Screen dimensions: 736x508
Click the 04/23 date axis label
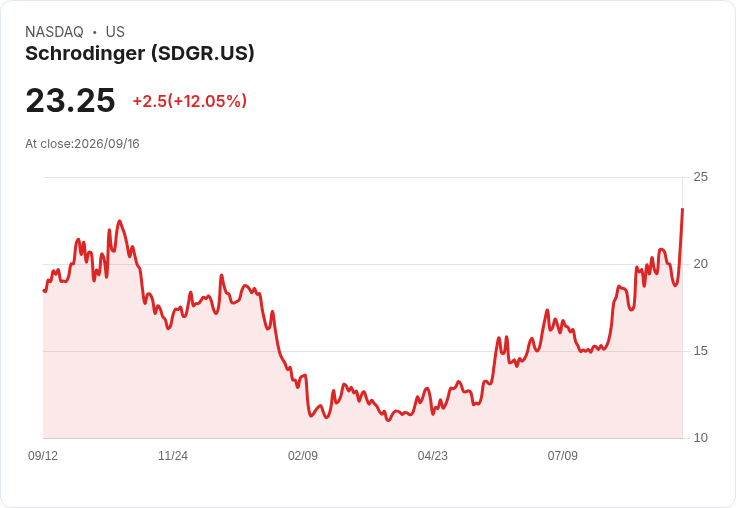pyautogui.click(x=432, y=455)
